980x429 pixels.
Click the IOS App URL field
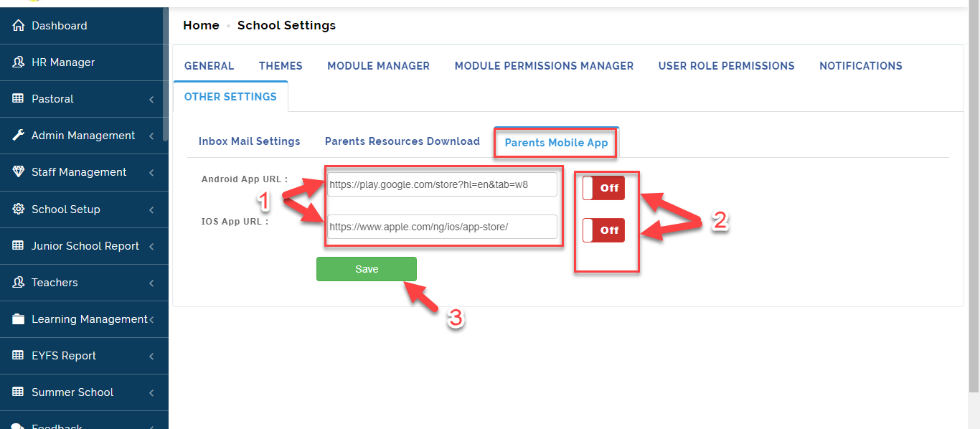442,227
